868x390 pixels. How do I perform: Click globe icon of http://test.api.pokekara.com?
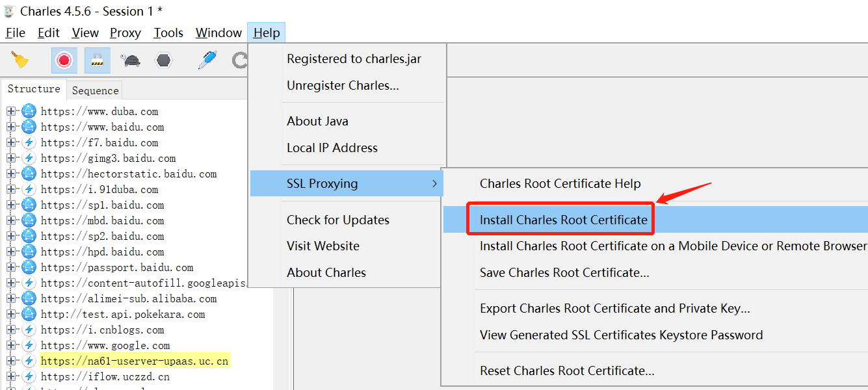29,314
